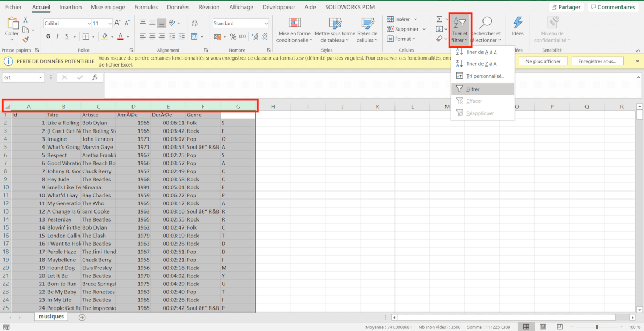Apply thousands separator (000) style
The width and height of the screenshot is (644, 331).
point(243,36)
